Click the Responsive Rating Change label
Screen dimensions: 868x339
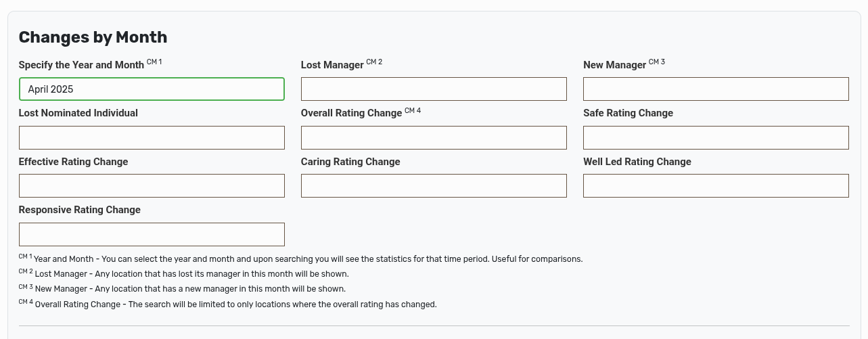pos(79,210)
